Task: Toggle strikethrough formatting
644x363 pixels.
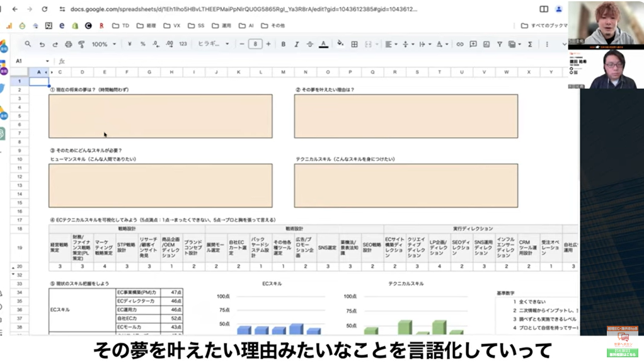Action: (x=309, y=44)
